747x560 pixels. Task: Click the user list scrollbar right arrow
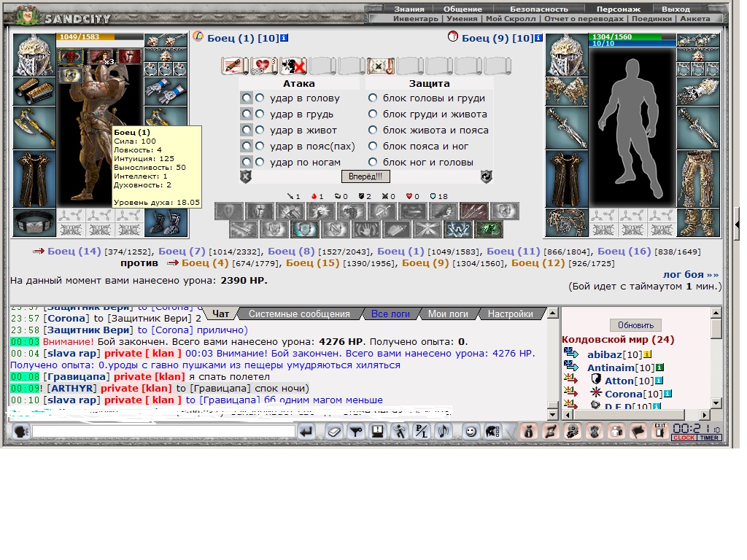pyautogui.click(x=705, y=414)
